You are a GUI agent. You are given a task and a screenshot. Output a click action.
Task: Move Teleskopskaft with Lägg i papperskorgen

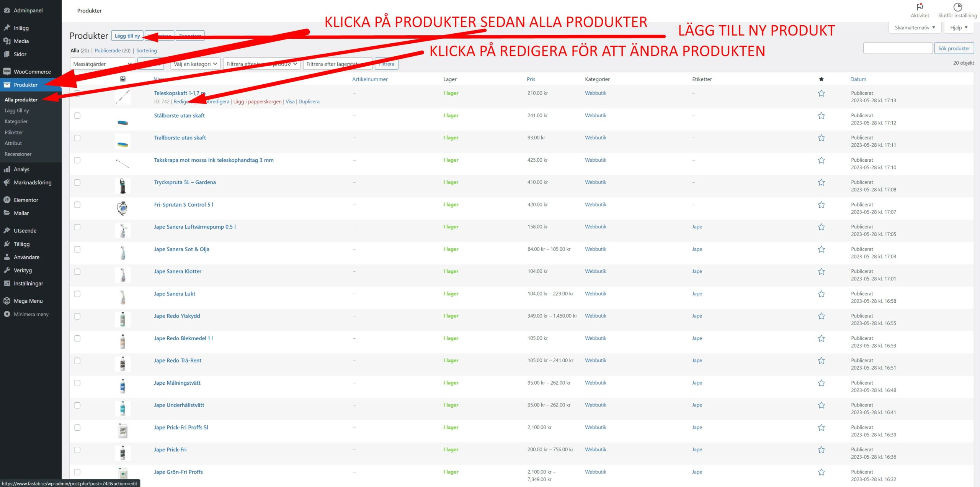[x=257, y=102]
